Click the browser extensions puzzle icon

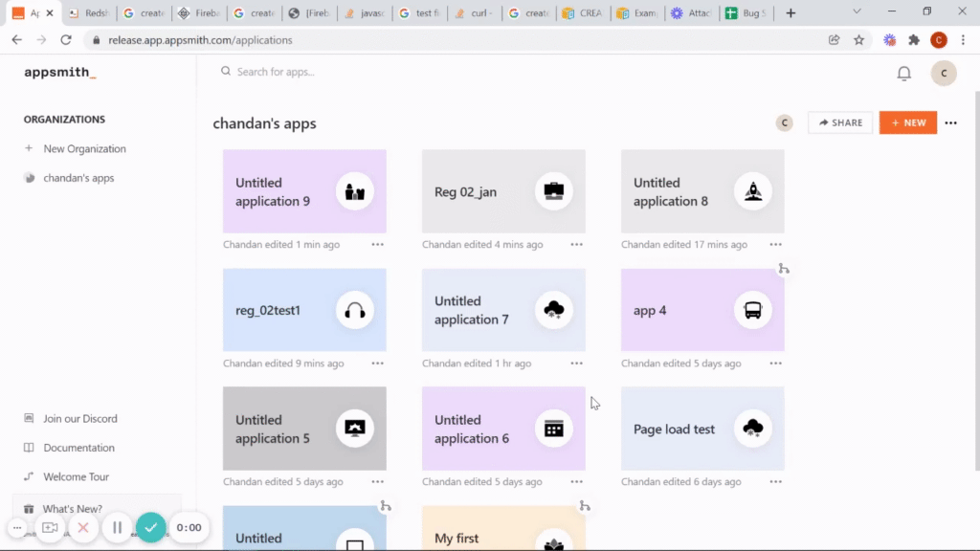pos(914,40)
